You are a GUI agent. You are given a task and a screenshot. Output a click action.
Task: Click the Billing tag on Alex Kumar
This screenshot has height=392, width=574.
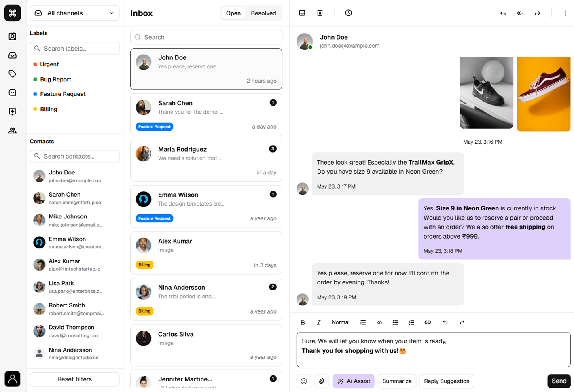144,265
